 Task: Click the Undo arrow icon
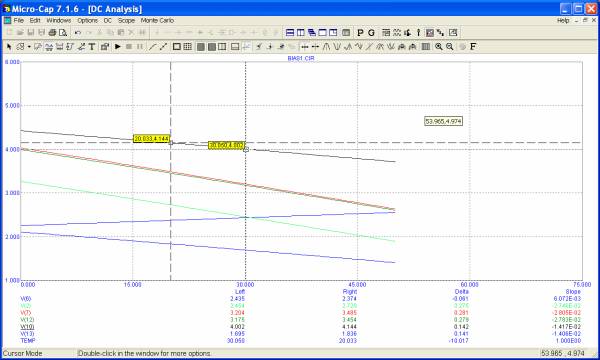coord(78,33)
